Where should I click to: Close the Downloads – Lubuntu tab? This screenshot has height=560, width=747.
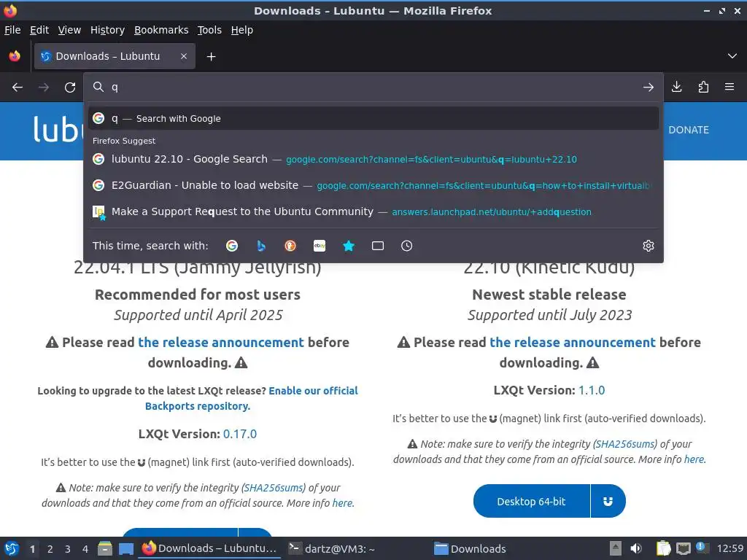[x=184, y=56]
